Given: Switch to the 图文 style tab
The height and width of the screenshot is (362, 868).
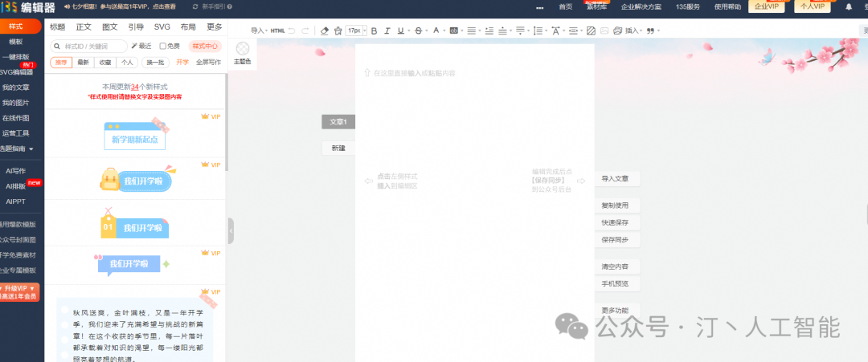Looking at the screenshot, I should tap(109, 27).
